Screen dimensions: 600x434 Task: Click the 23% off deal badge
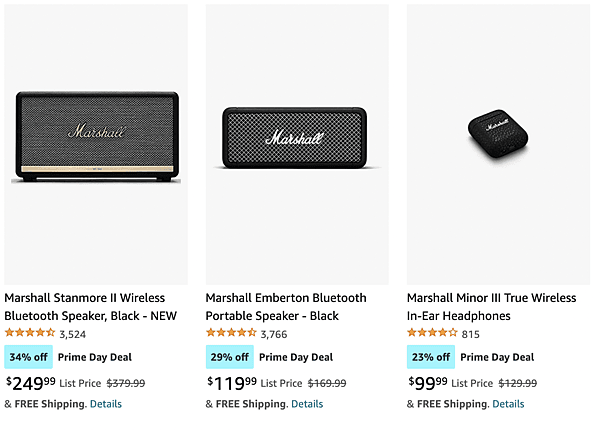point(431,357)
